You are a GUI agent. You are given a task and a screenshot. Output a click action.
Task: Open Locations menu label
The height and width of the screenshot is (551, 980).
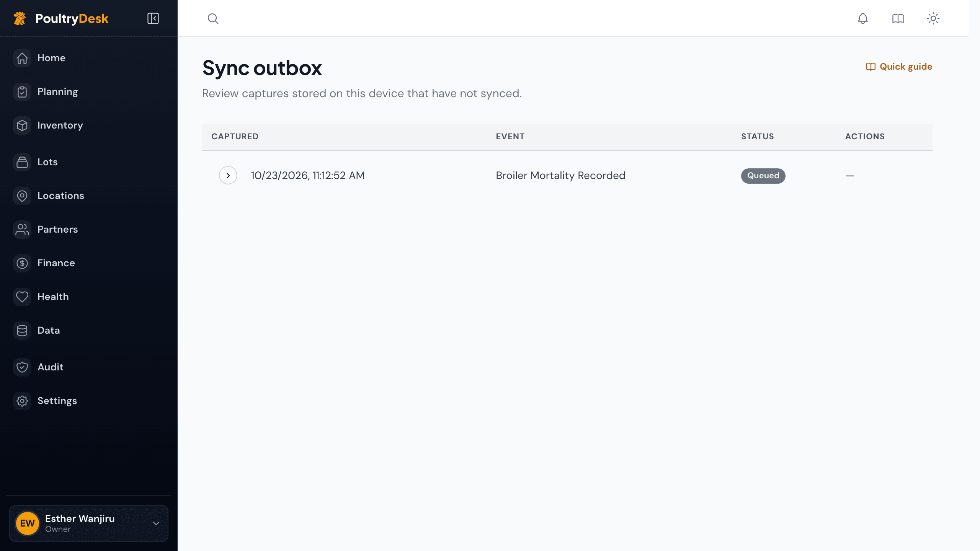pos(61,196)
